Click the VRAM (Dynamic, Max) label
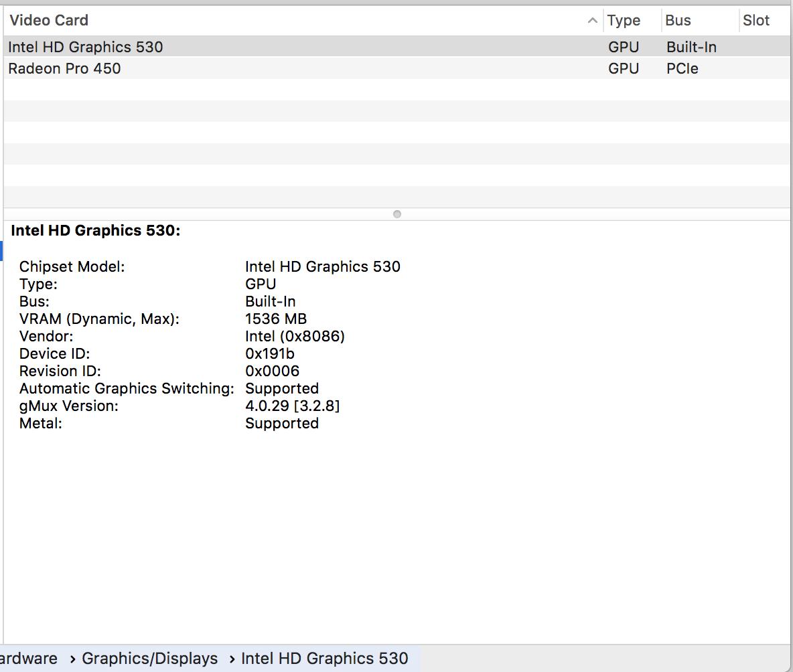793x672 pixels. point(99,319)
